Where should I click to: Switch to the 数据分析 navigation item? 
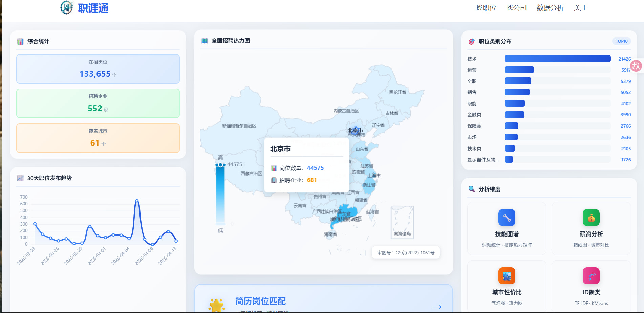tap(550, 8)
